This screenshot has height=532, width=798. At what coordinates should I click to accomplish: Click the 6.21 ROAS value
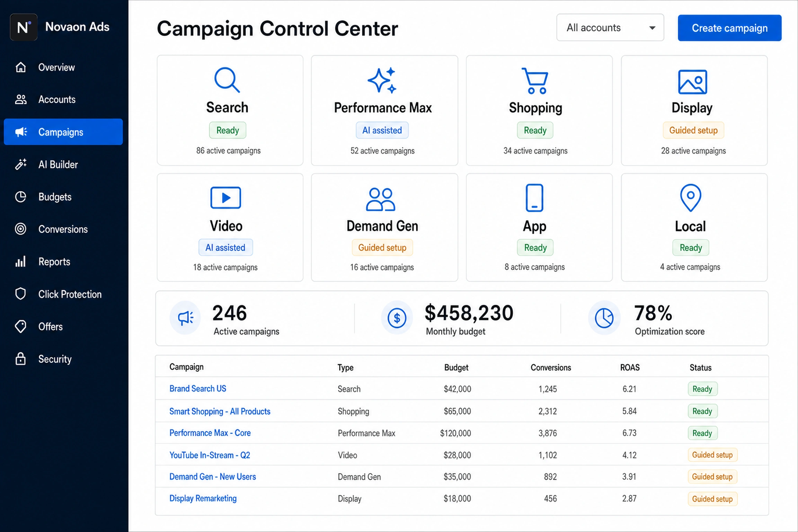click(629, 389)
